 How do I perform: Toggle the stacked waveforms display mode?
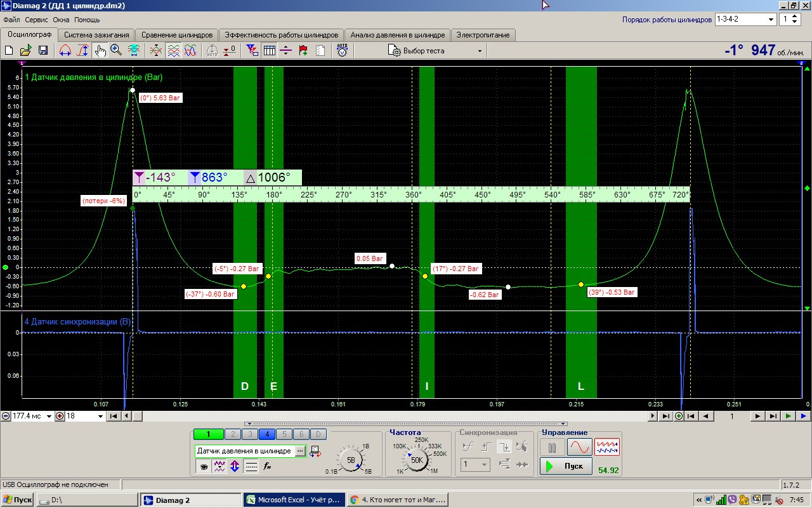tap(173, 51)
